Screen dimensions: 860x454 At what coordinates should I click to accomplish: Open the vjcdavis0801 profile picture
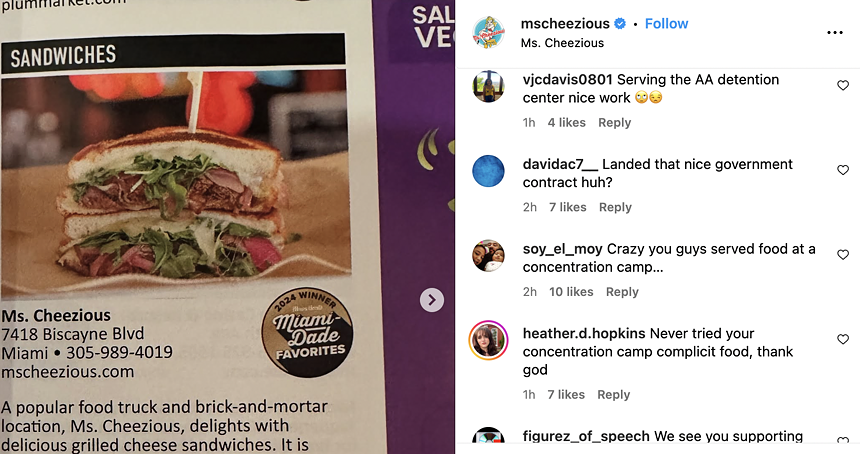click(x=488, y=86)
